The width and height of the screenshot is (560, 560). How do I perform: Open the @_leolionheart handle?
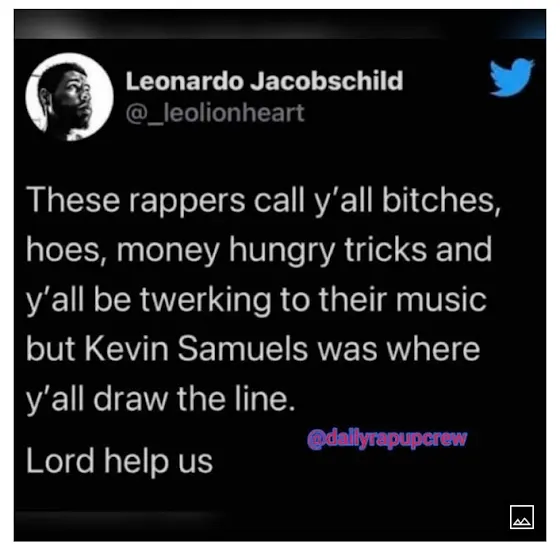(215, 113)
